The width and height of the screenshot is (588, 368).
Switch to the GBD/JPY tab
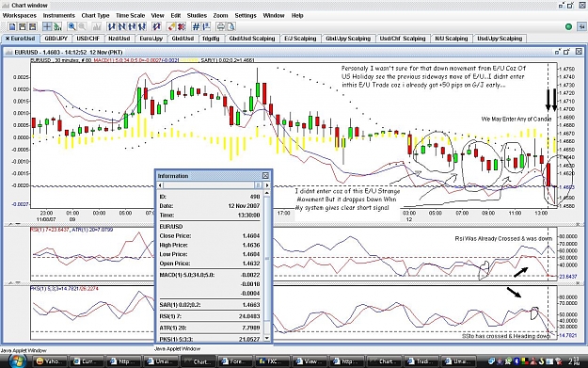coord(56,39)
